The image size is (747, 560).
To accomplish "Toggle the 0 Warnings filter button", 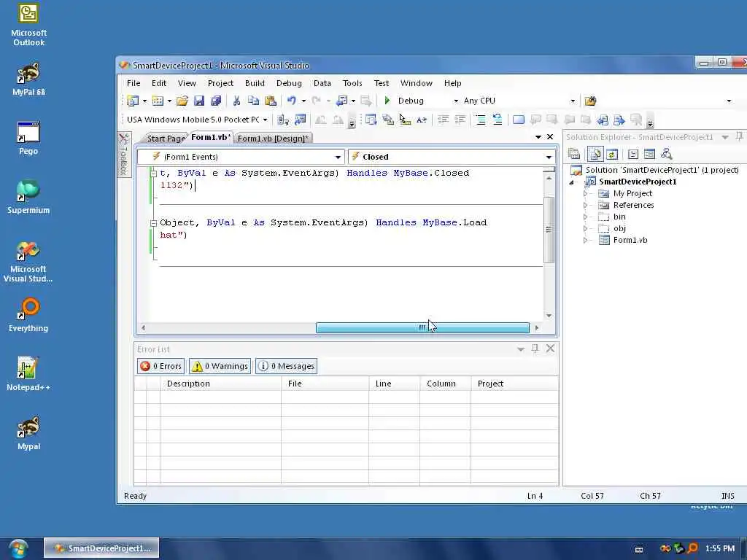I will point(220,366).
